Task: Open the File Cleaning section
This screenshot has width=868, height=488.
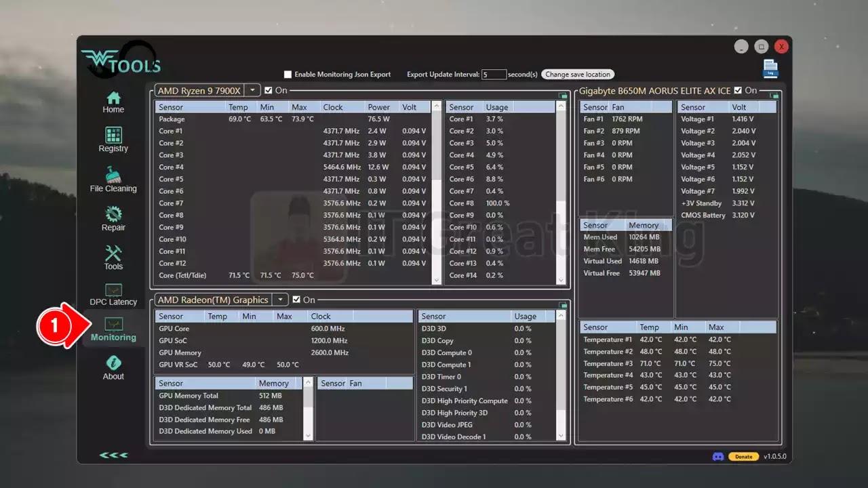Action: [x=113, y=180]
